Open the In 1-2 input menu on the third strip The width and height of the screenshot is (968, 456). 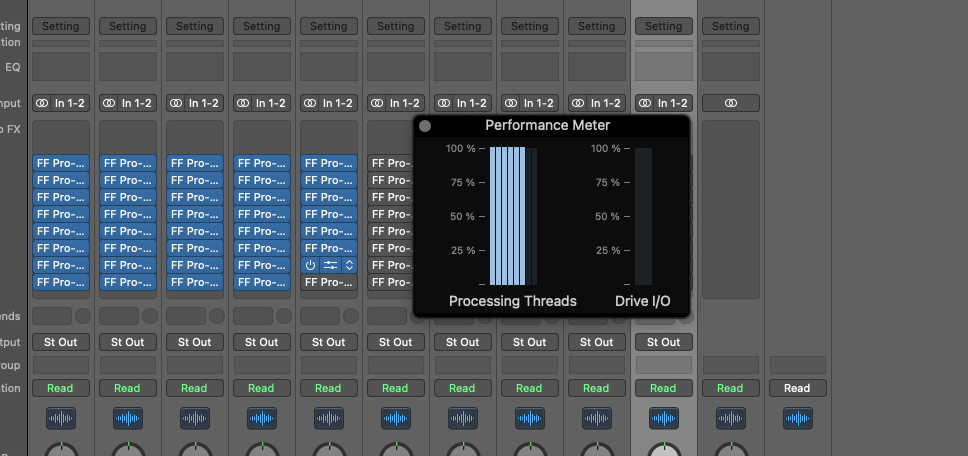pyautogui.click(x=203, y=103)
